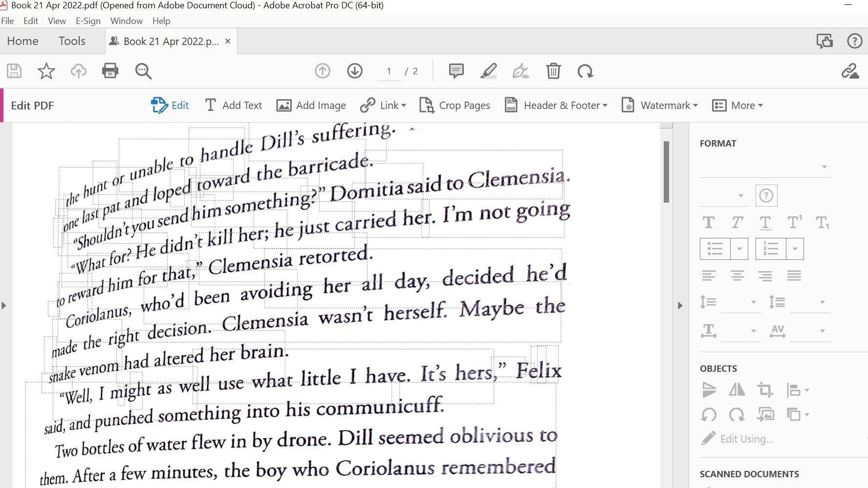
Task: Click the star bookmark icon
Action: click(x=46, y=71)
